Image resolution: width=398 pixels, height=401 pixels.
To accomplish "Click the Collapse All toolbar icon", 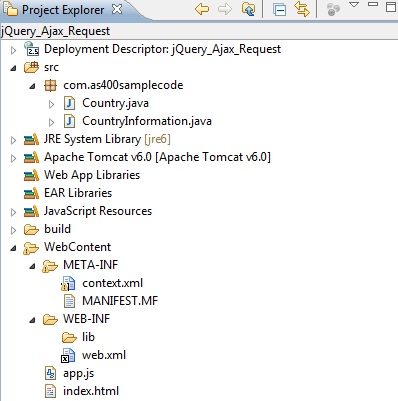I will click(x=279, y=9).
